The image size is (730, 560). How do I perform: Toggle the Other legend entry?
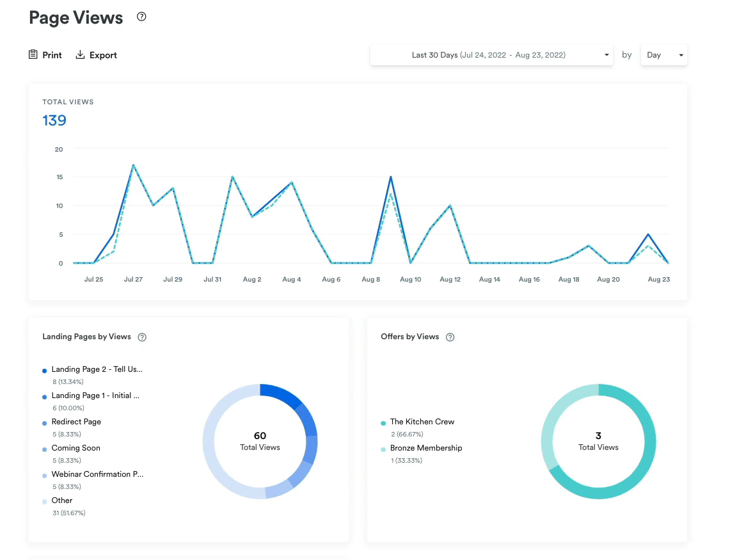pyautogui.click(x=61, y=500)
